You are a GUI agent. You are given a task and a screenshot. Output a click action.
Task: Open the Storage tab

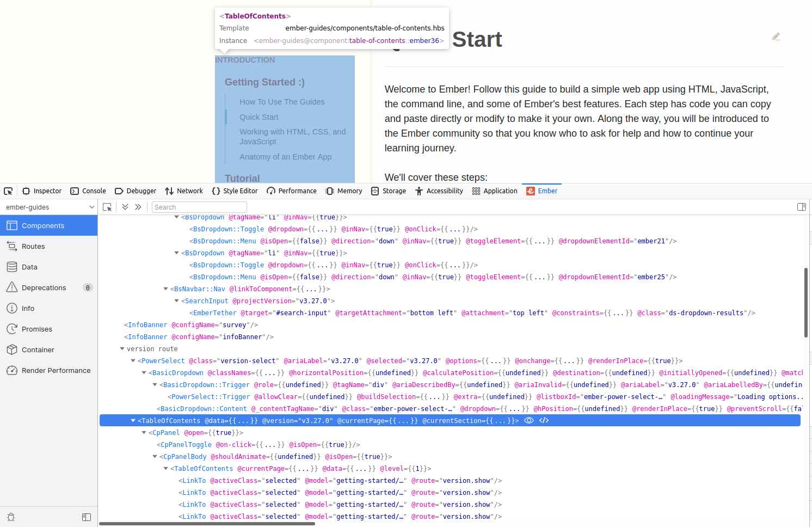389,191
